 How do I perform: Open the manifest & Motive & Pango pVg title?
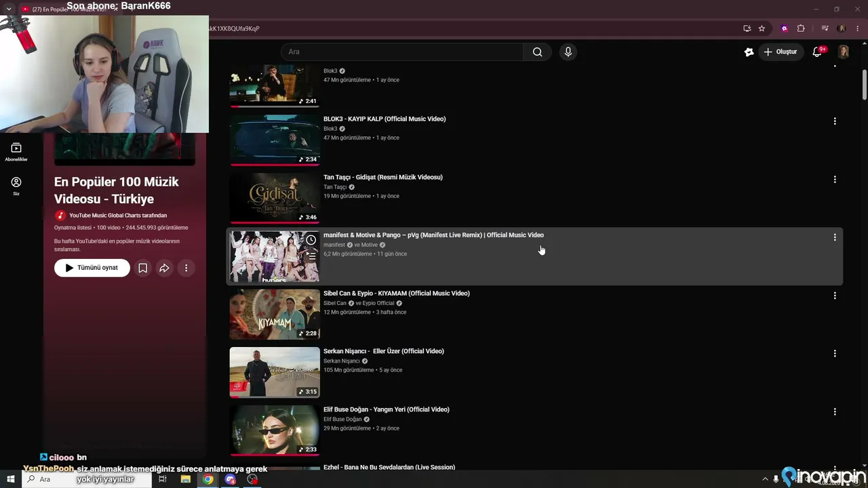click(x=433, y=235)
